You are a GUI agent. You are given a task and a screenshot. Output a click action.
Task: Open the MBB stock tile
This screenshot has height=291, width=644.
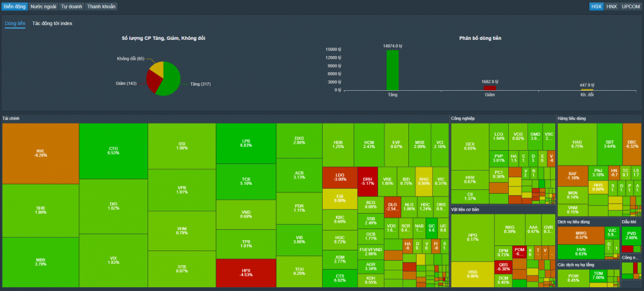tap(41, 261)
